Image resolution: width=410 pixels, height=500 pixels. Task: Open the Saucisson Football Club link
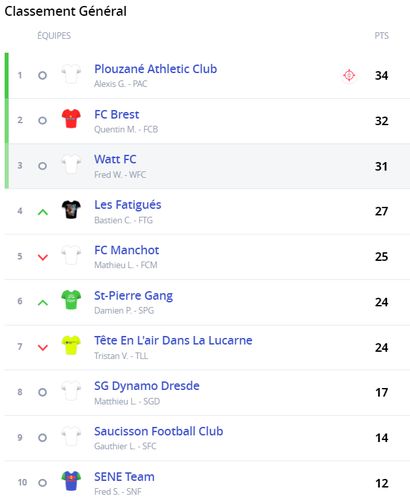[x=158, y=431]
